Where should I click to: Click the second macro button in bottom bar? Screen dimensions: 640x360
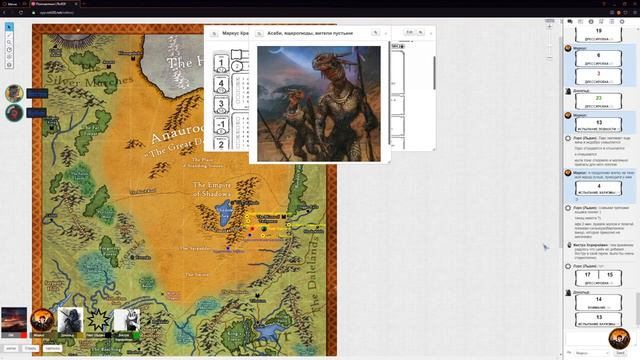(31, 349)
